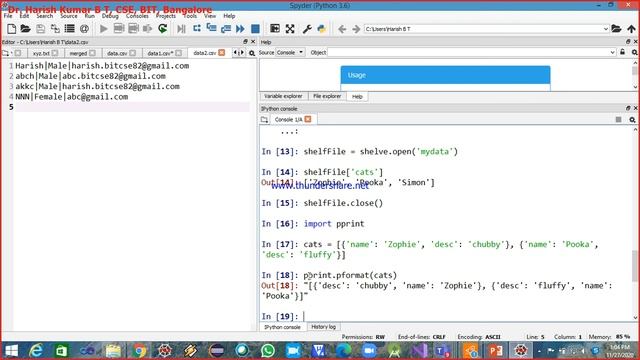The height and width of the screenshot is (360, 640).
Task: Open the Projects menu
Action: point(166,16)
